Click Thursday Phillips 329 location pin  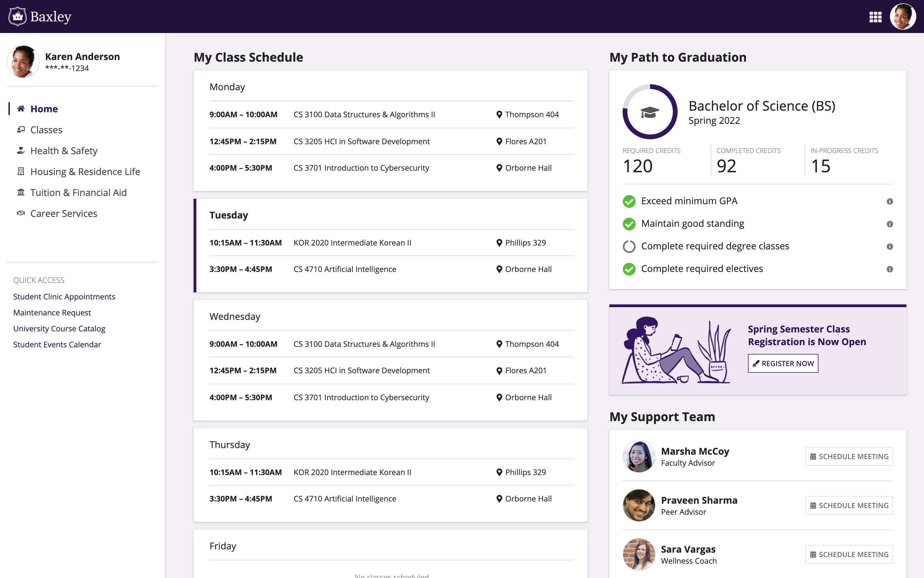pyautogui.click(x=499, y=472)
